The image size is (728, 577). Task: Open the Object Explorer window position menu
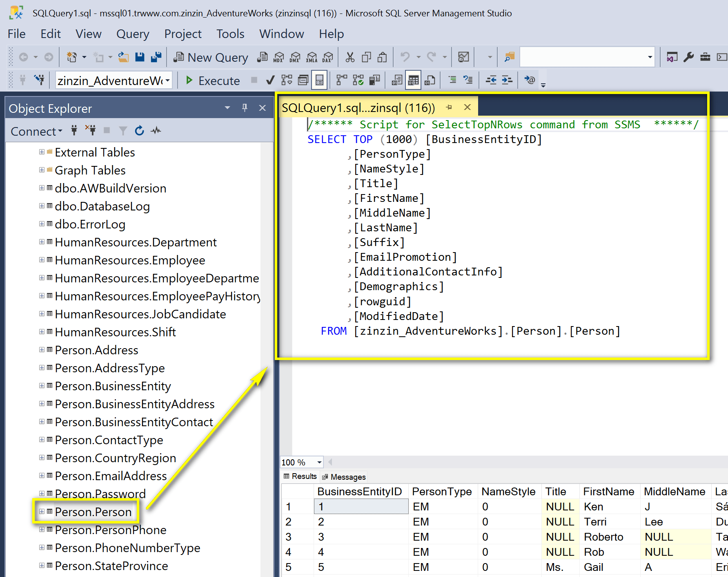(227, 108)
